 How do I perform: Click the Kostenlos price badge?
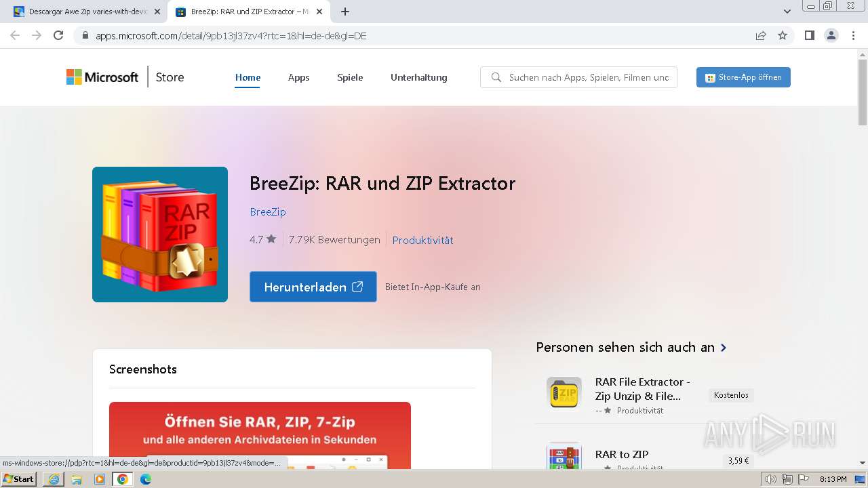731,395
